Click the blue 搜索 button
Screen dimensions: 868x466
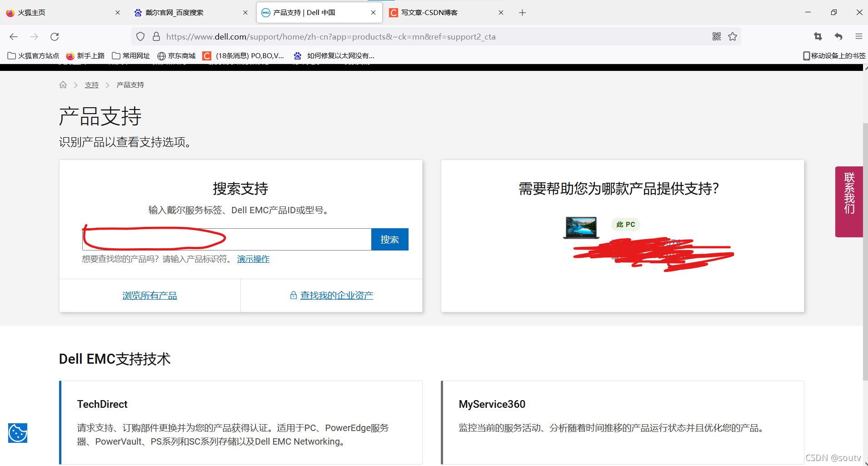[x=389, y=239]
